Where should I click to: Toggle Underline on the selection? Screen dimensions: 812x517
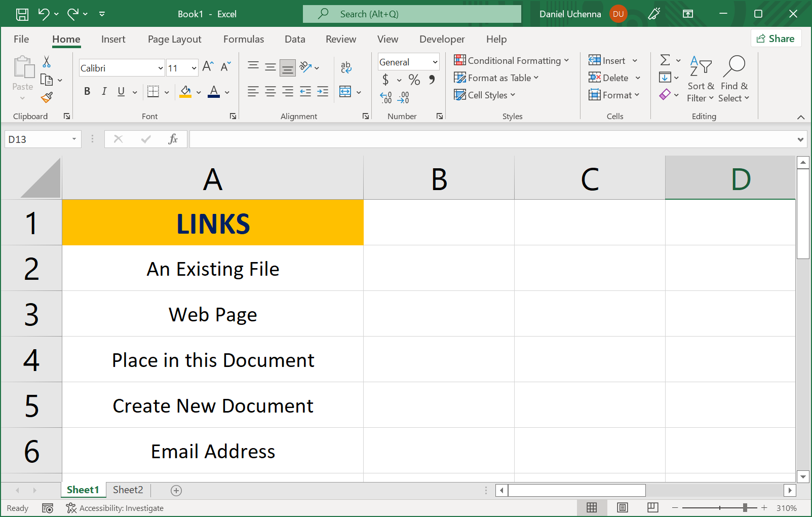[x=120, y=92]
